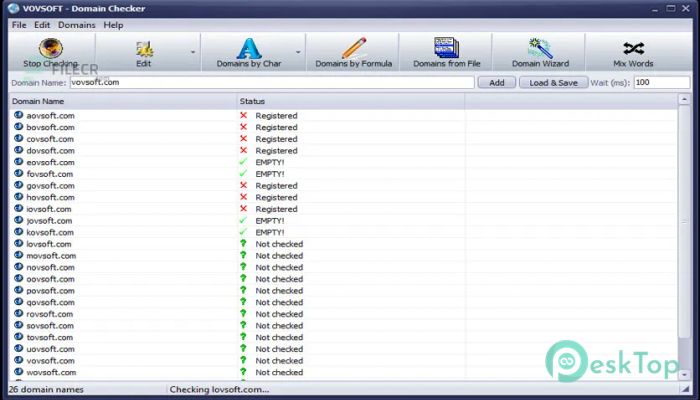Click the globe icon beside bovsoft.com
Image resolution: width=700 pixels, height=400 pixels.
click(x=18, y=127)
